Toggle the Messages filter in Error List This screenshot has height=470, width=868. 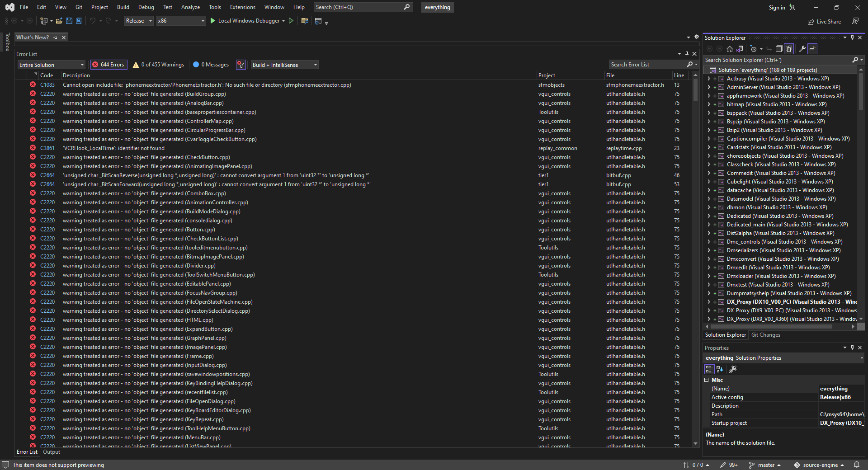coord(211,64)
